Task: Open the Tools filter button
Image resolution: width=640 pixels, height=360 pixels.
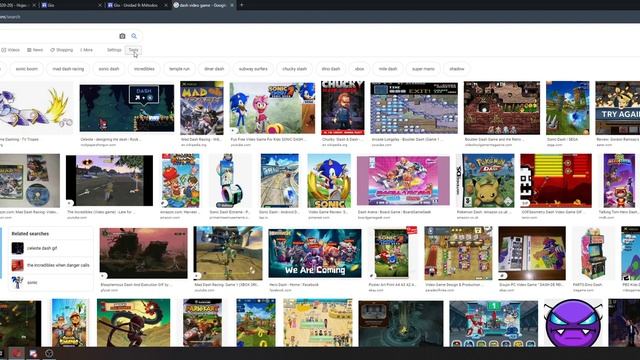Action: click(x=133, y=50)
